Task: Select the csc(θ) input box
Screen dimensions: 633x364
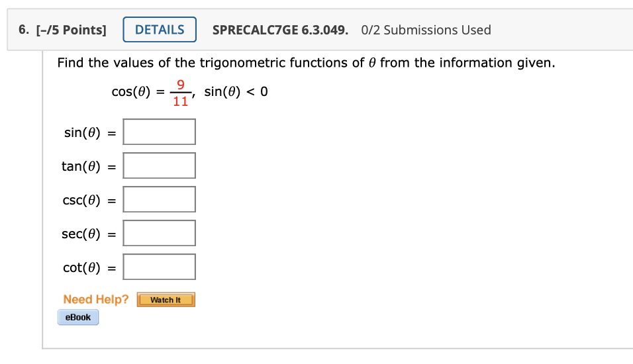Action: 160,199
